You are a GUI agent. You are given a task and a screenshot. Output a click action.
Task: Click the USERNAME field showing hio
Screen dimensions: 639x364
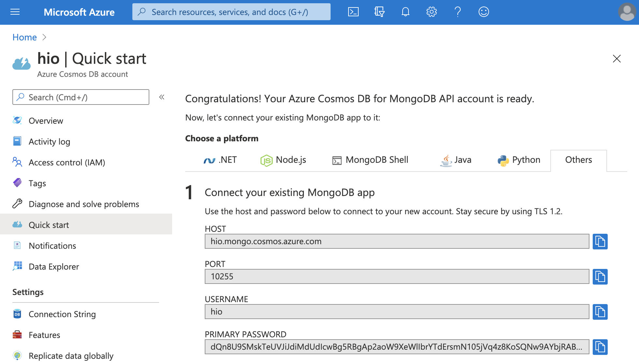click(x=397, y=312)
